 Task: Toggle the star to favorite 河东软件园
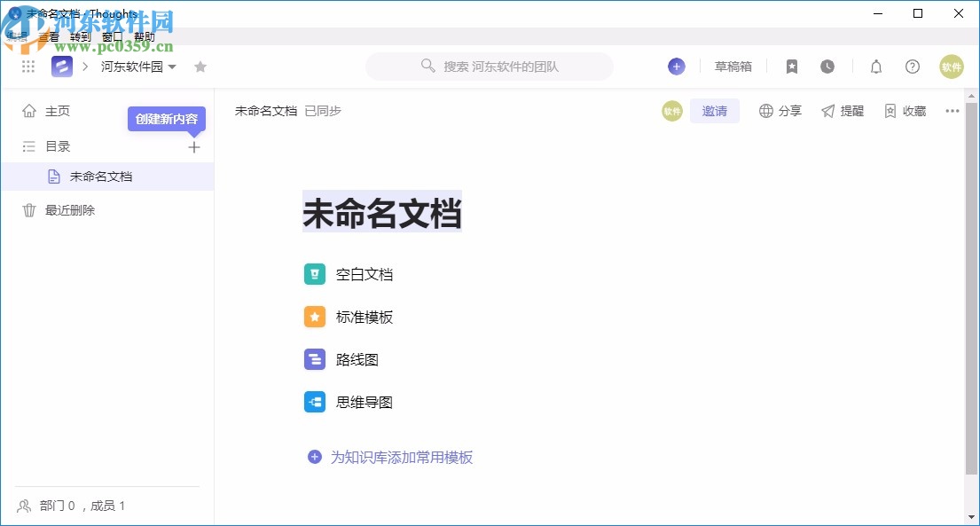(200, 66)
